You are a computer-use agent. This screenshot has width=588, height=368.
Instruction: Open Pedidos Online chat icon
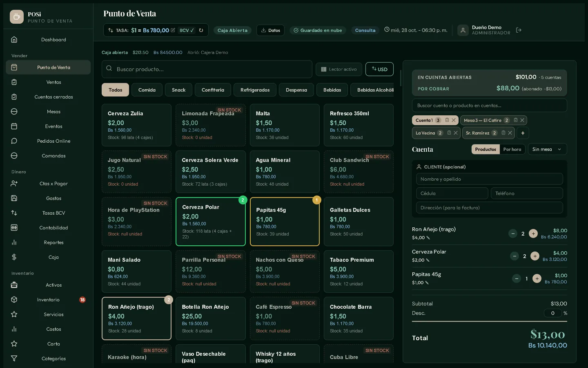point(14,141)
